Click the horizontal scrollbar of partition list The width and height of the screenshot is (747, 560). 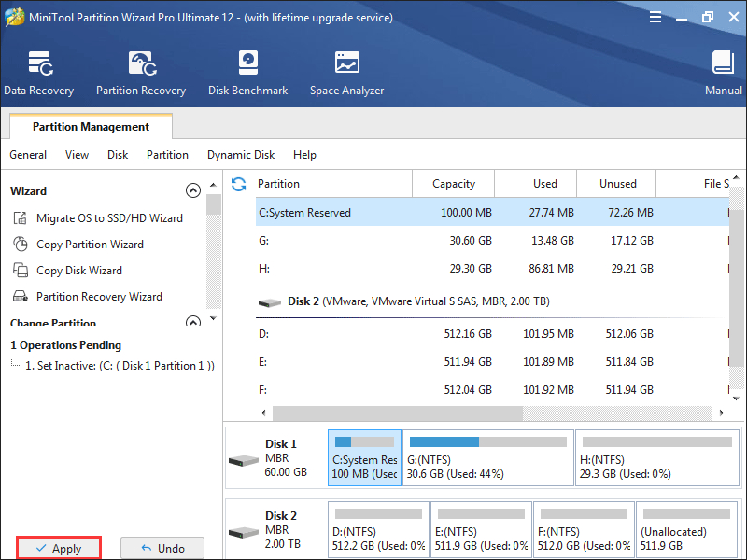click(493, 413)
